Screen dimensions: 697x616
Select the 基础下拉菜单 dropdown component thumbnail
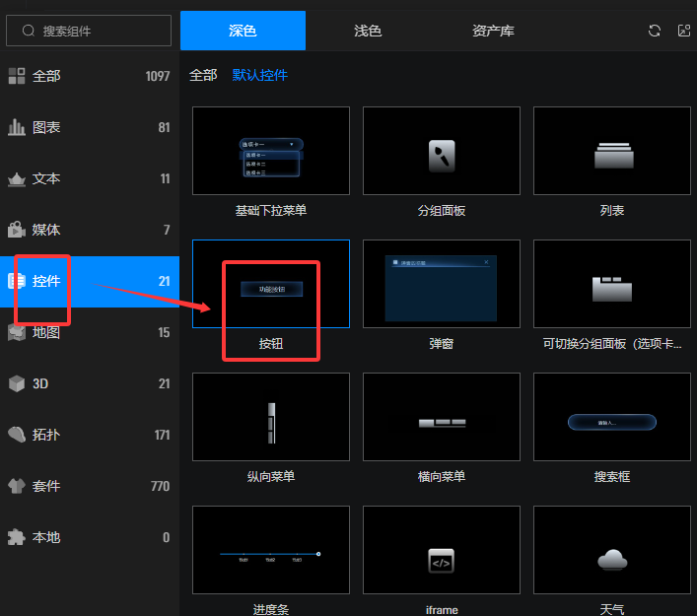click(271, 151)
